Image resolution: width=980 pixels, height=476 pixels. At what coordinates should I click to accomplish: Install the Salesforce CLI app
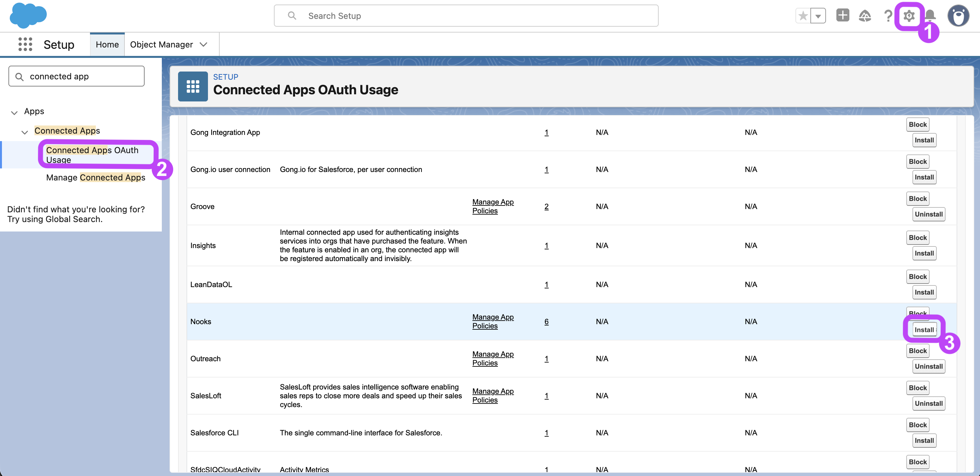point(924,441)
